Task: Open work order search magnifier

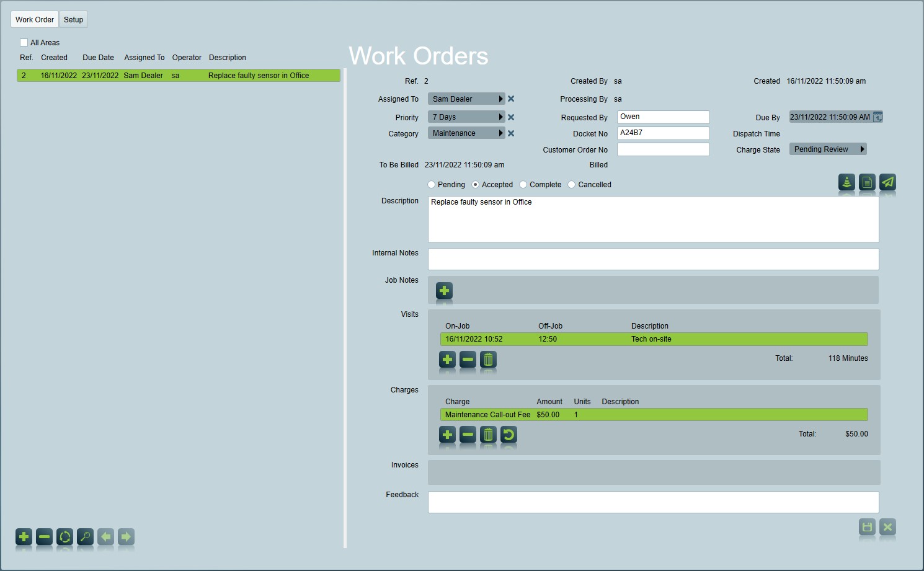Action: pos(85,536)
